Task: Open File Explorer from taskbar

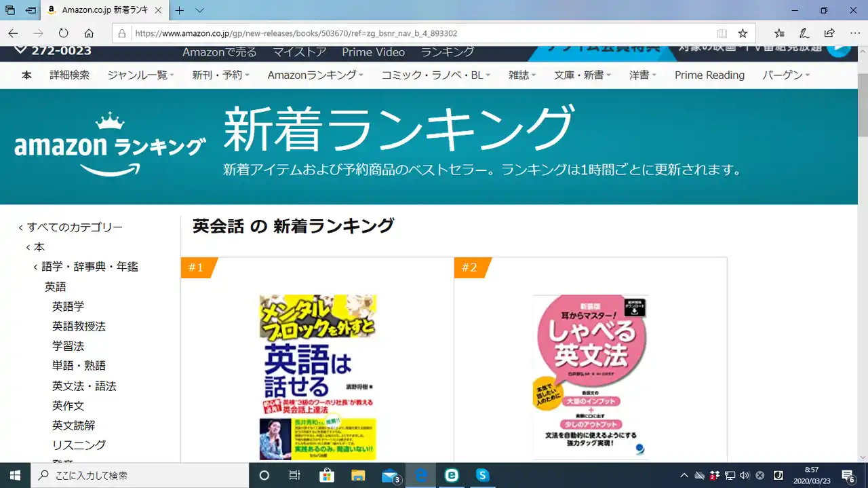Action: [x=357, y=475]
